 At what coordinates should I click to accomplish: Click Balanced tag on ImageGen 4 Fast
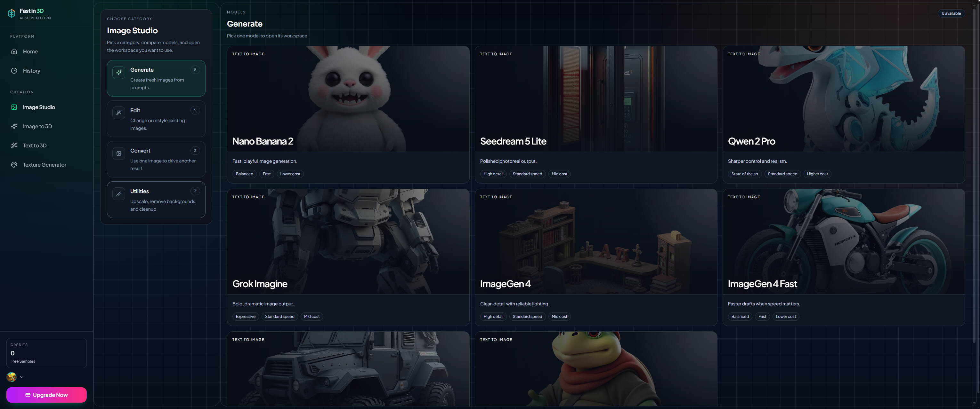740,317
